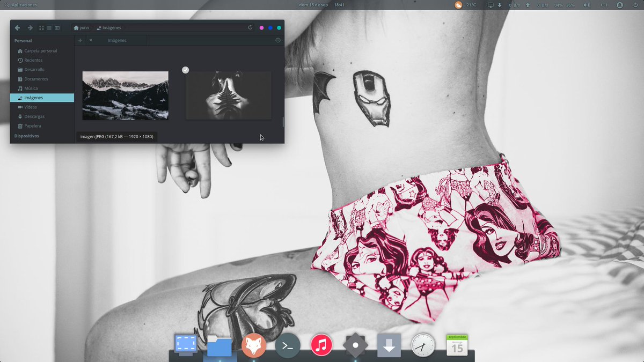Select the Imágenes tab
This screenshot has height=362, width=644.
tap(117, 40)
